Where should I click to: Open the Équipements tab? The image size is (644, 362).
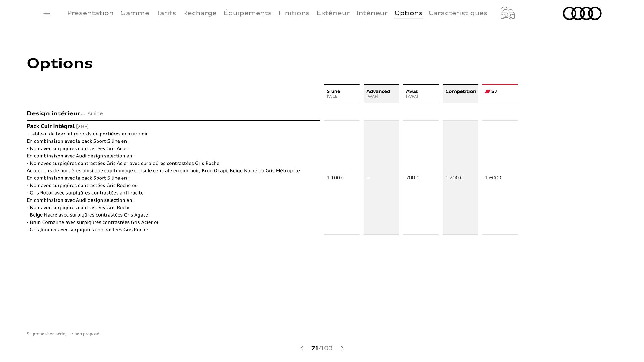pyautogui.click(x=248, y=13)
